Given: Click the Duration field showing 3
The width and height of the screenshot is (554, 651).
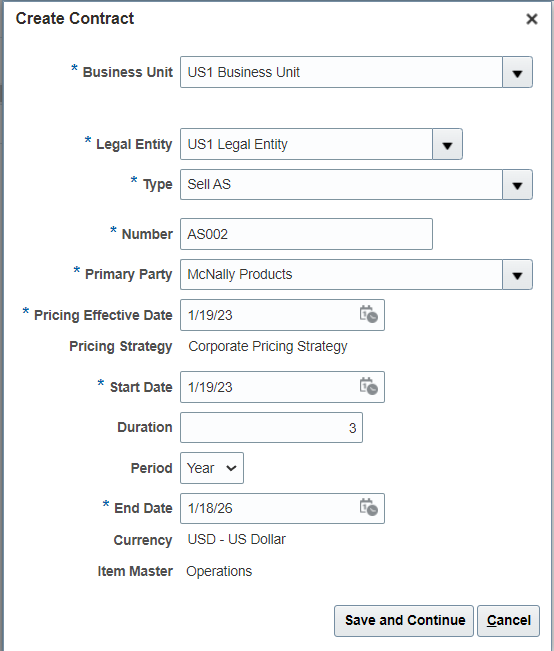Looking at the screenshot, I should (x=272, y=428).
